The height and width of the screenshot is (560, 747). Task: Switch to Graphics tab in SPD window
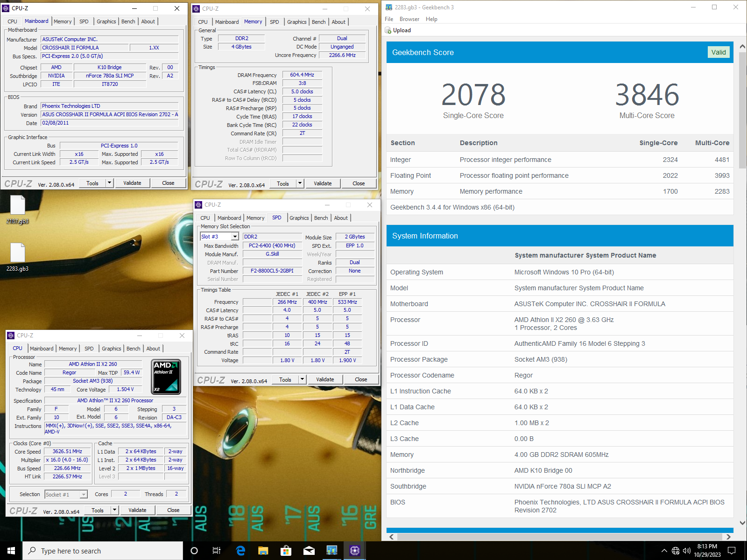point(299,218)
